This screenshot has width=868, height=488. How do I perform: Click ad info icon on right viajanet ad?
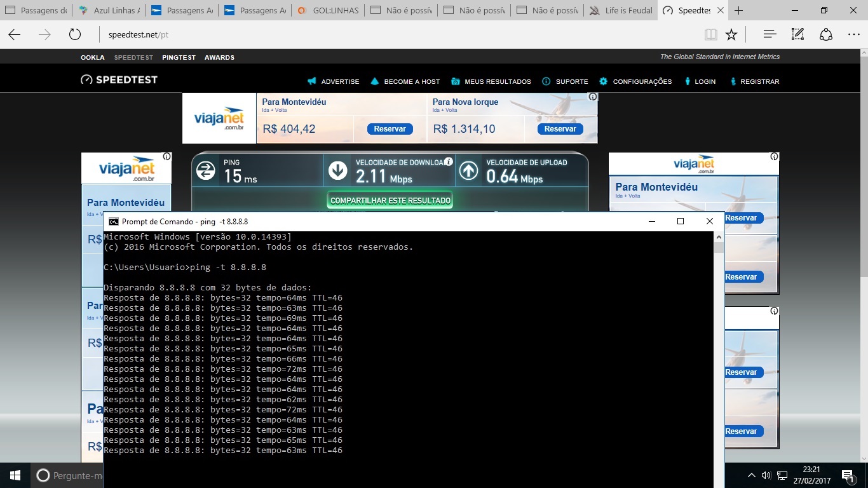(774, 156)
